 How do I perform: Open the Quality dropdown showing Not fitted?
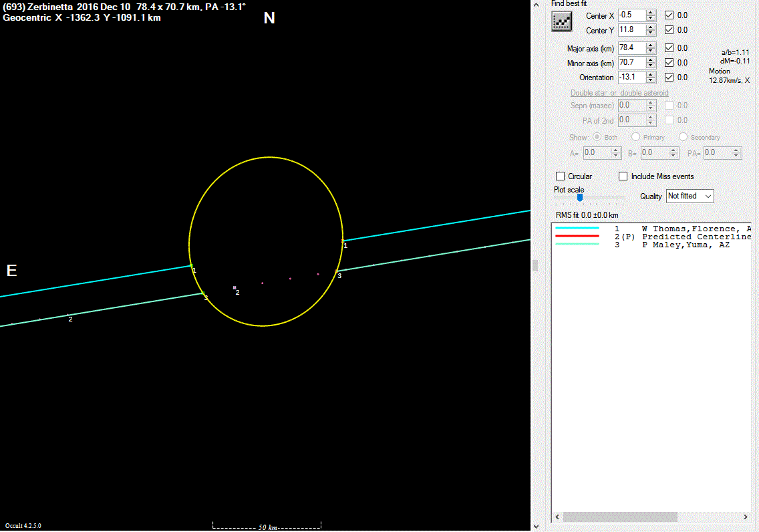(690, 196)
